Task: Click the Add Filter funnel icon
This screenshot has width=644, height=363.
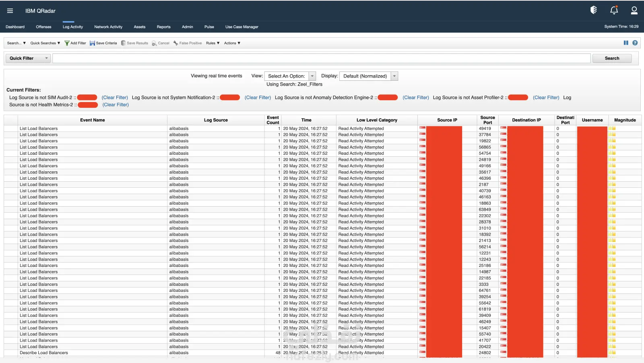Action: pyautogui.click(x=67, y=43)
